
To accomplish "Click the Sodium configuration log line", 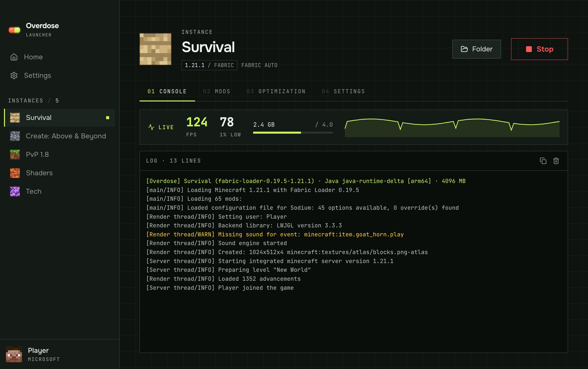I will pos(302,208).
